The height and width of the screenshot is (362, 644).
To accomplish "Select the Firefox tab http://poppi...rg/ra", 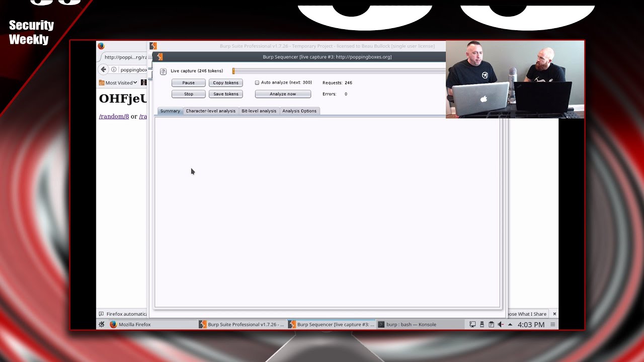I will (124, 57).
